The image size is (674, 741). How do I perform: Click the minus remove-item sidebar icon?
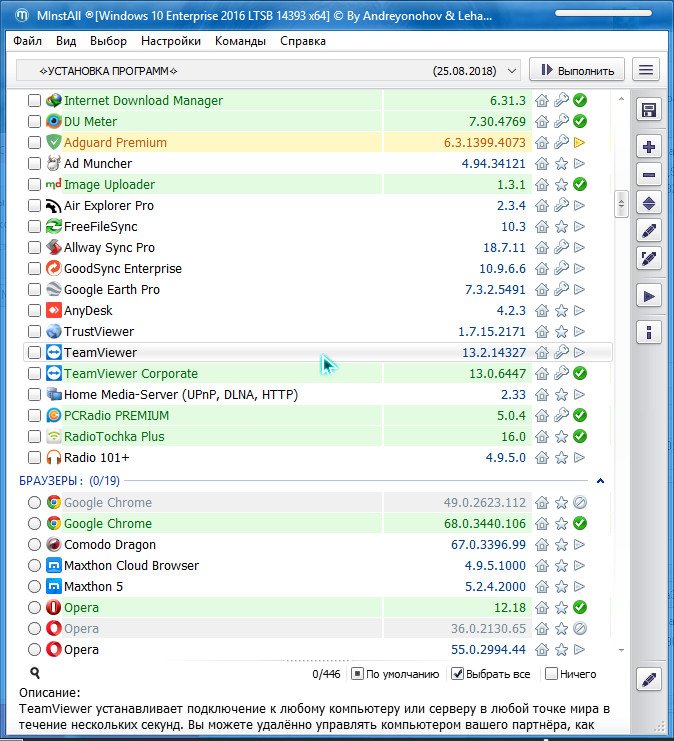click(648, 175)
